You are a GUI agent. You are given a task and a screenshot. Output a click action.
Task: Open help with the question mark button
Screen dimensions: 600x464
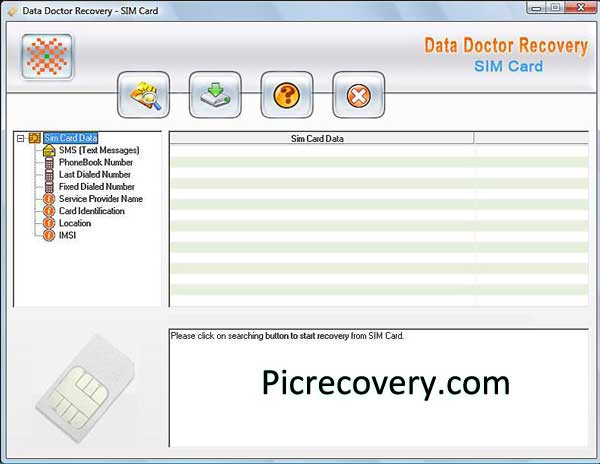(287, 94)
